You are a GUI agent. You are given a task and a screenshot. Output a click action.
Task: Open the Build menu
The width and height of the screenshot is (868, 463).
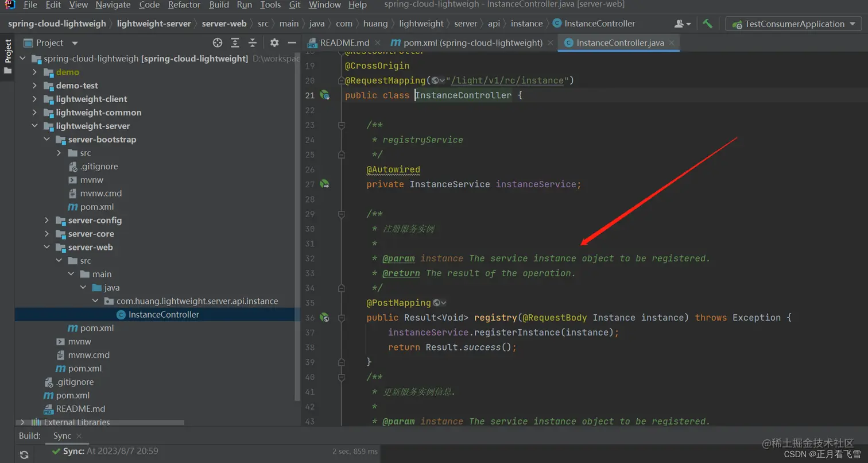(x=219, y=5)
